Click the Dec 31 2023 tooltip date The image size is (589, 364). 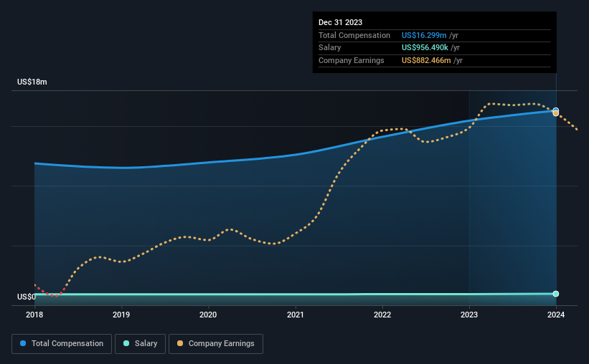tap(340, 22)
